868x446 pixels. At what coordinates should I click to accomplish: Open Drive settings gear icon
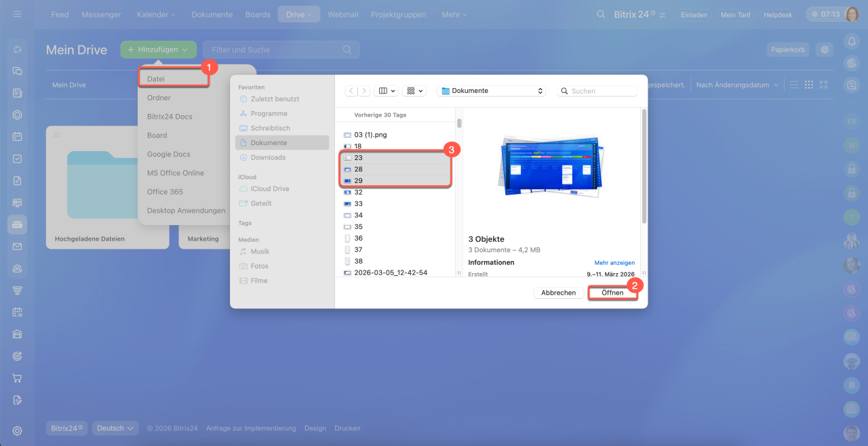pyautogui.click(x=825, y=49)
